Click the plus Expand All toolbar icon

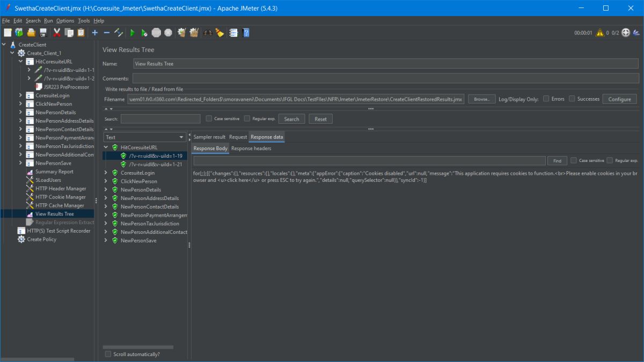click(x=95, y=33)
